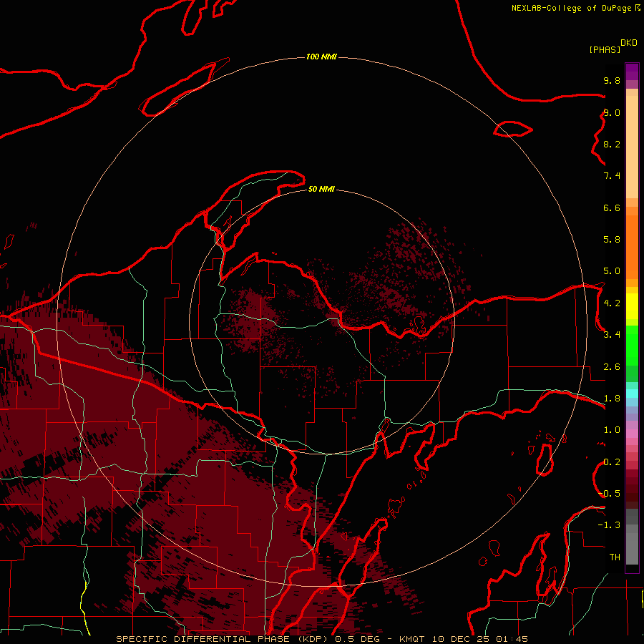Click the NEXLAB-College of DuPage title text
Viewport: 644px width, 644px height.
pos(571,8)
